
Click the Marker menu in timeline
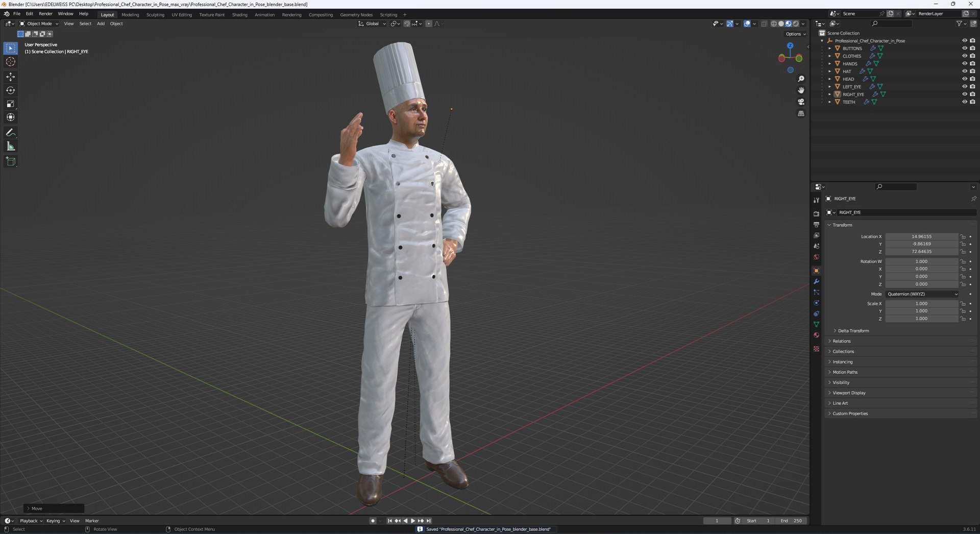(92, 521)
